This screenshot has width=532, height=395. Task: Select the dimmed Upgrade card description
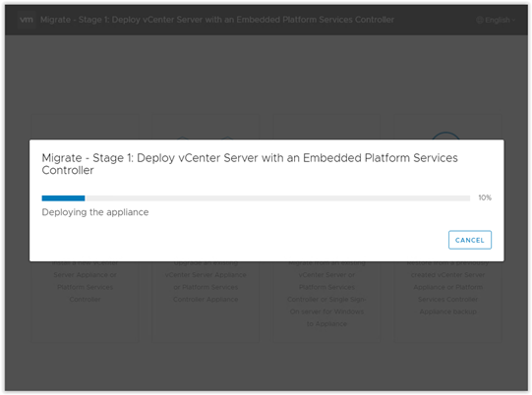(206, 281)
